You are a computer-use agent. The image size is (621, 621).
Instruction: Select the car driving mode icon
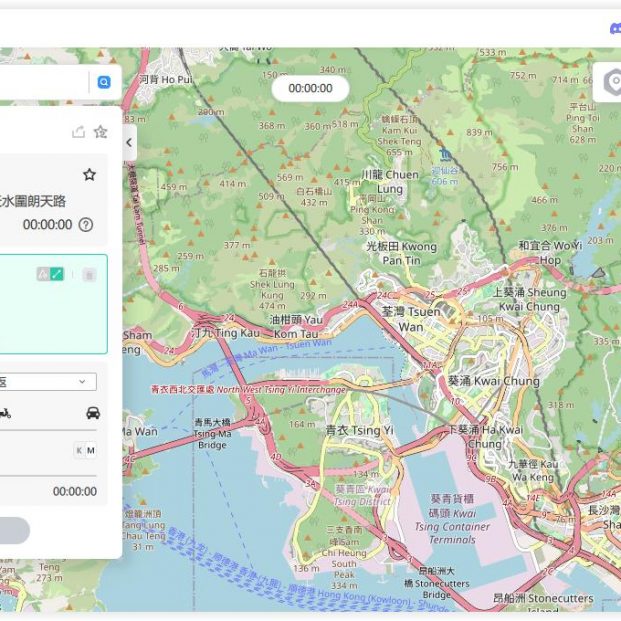92,413
